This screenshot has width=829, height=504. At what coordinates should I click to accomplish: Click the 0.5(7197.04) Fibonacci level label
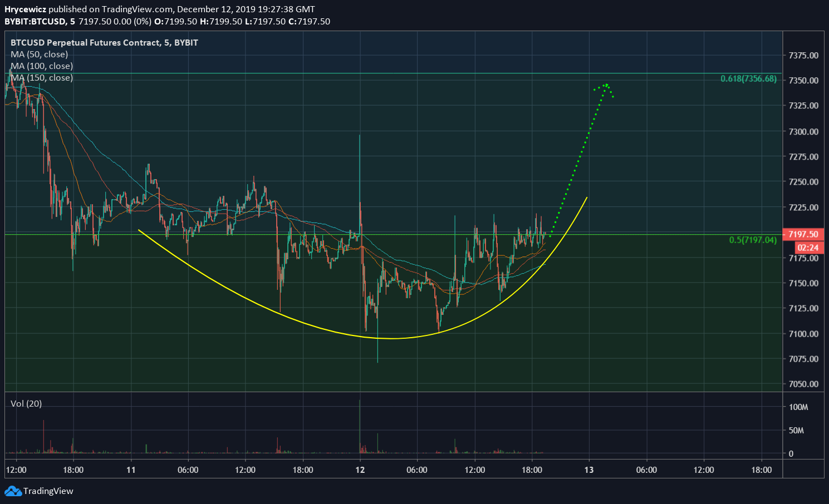pyautogui.click(x=753, y=240)
